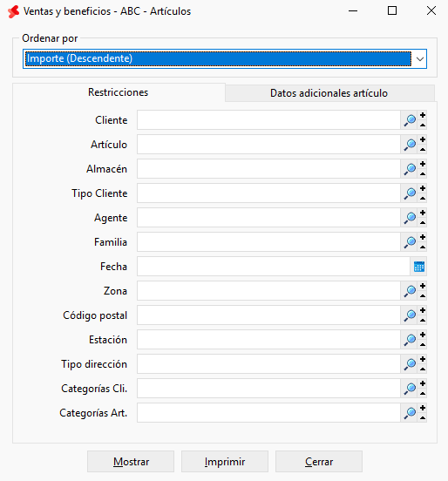Image resolution: width=448 pixels, height=481 pixels.
Task: Click the Mostrar button
Action: [x=131, y=461]
